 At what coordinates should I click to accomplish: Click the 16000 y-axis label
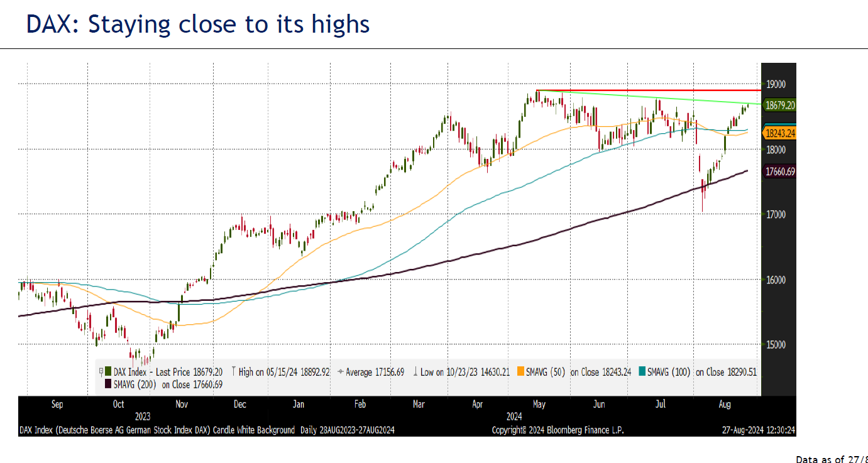point(775,280)
